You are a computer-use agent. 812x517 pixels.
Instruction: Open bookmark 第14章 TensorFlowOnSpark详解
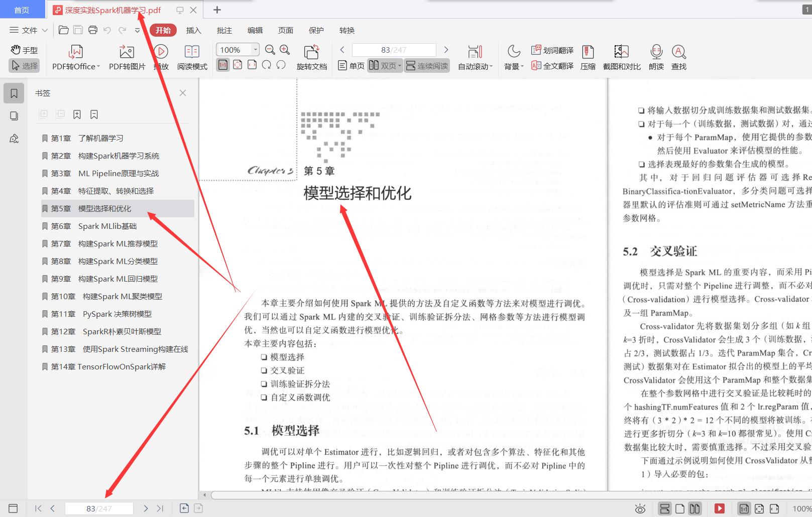117,366
